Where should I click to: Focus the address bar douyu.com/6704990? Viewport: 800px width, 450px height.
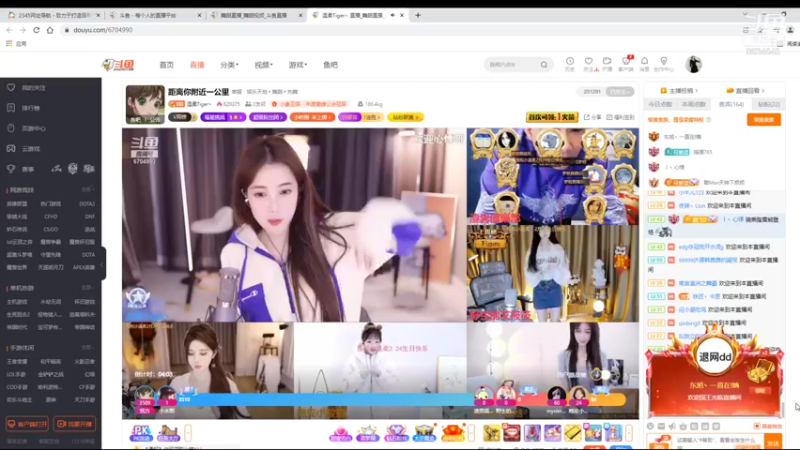pos(103,30)
